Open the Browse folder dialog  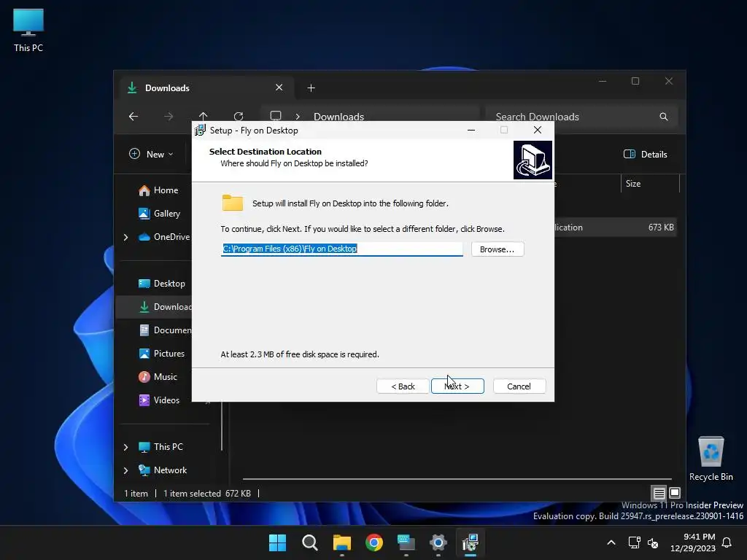point(498,249)
